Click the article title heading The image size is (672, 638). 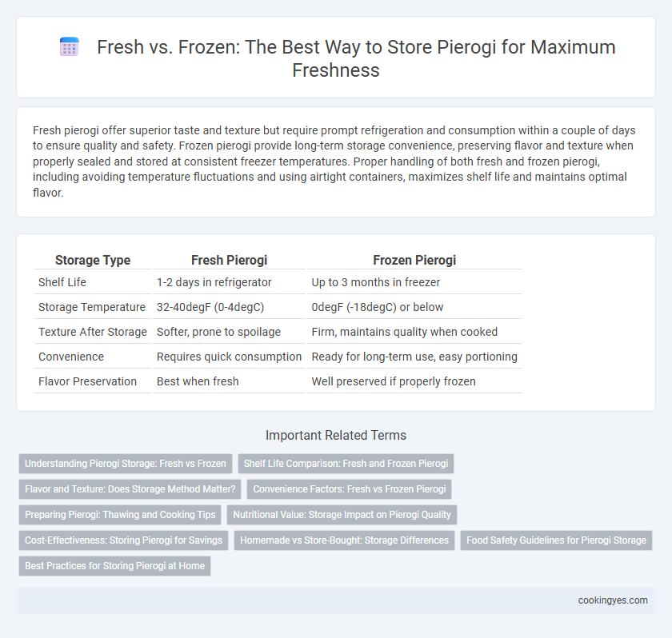click(356, 58)
